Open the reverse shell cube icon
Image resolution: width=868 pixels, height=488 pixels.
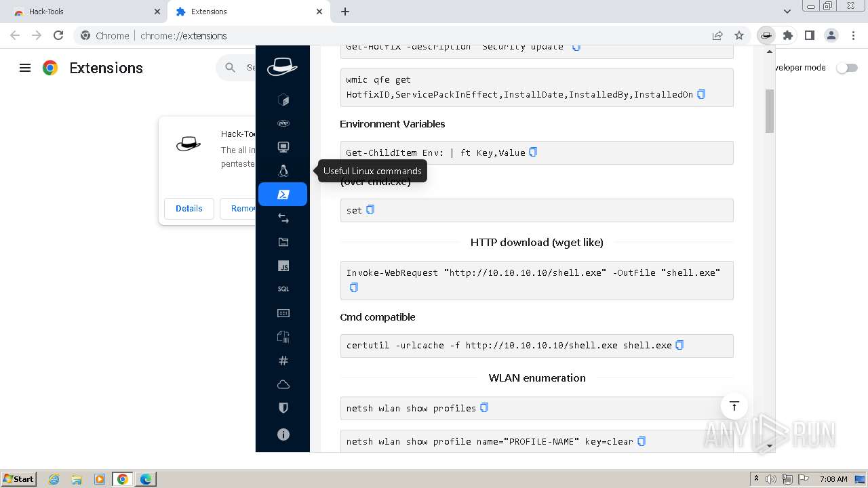283,100
